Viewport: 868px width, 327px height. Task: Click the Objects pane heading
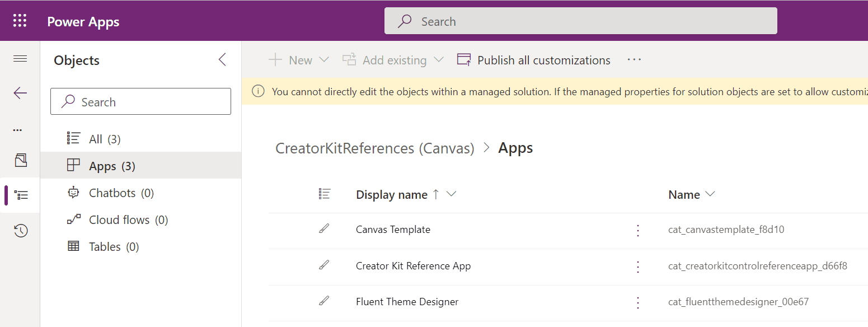click(x=76, y=60)
